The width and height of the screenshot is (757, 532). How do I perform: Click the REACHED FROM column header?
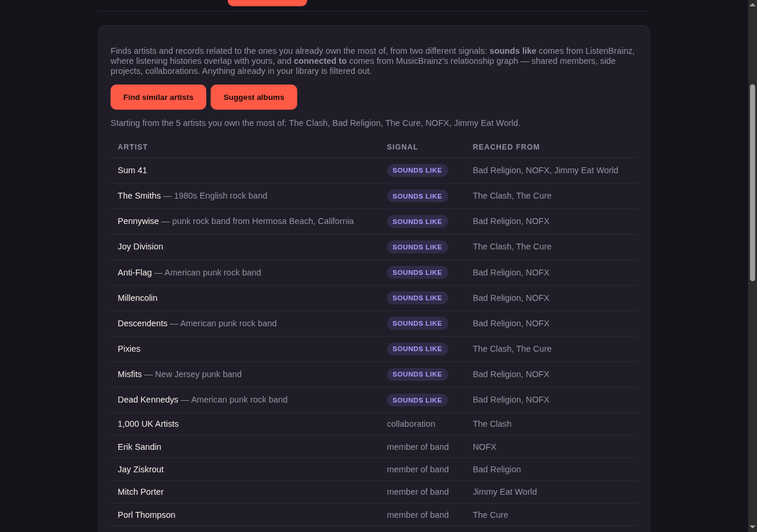[x=506, y=147]
